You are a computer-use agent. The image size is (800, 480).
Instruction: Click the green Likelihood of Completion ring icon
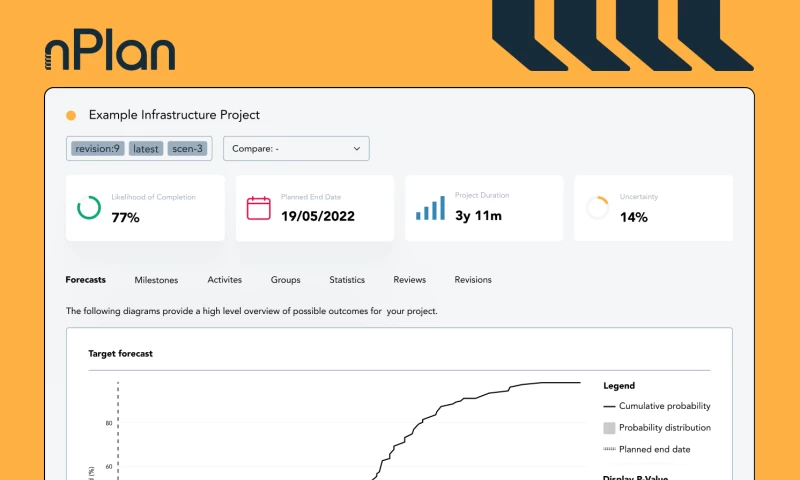click(x=89, y=208)
